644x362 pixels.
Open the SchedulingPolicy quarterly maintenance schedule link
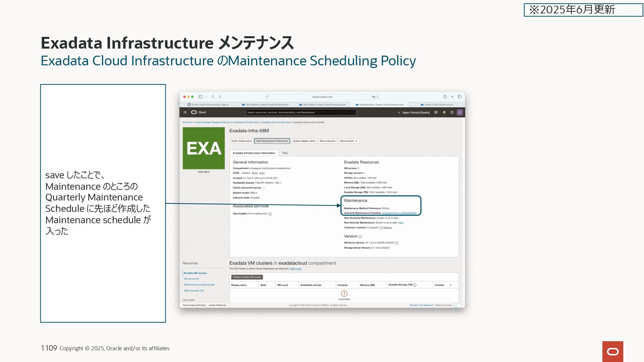tap(399, 213)
